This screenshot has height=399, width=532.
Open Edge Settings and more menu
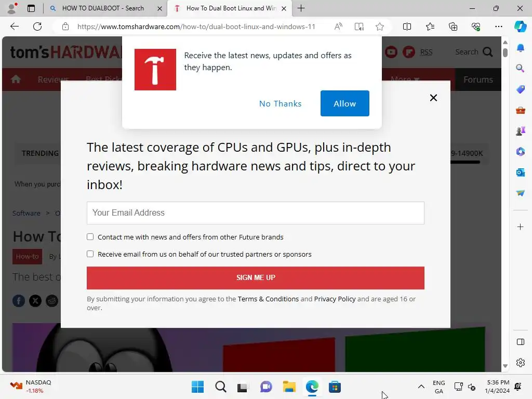point(498,26)
